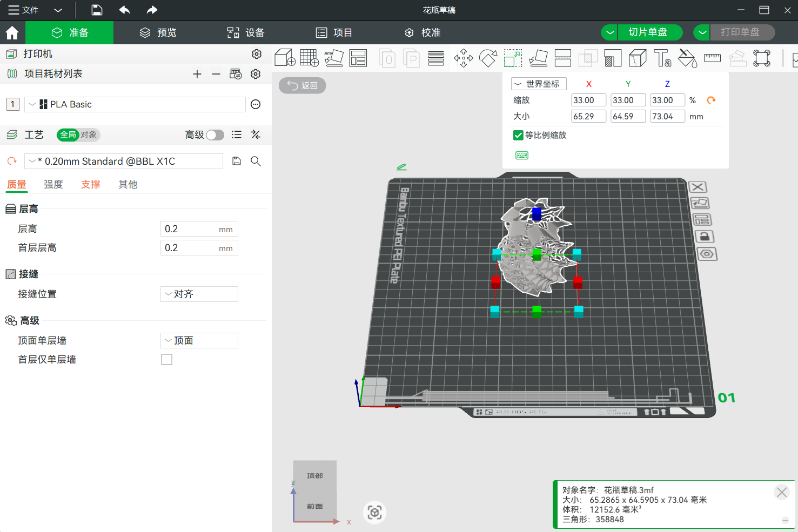Open the 支撑 support settings tab
The width and height of the screenshot is (798, 532).
[91, 184]
